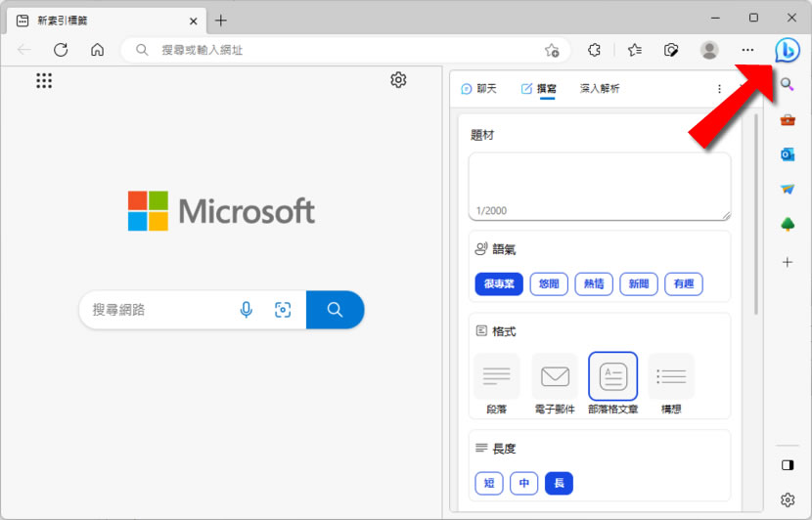Image resolution: width=812 pixels, height=520 pixels.
Task: Select the 新聞 tone option
Action: (x=639, y=283)
